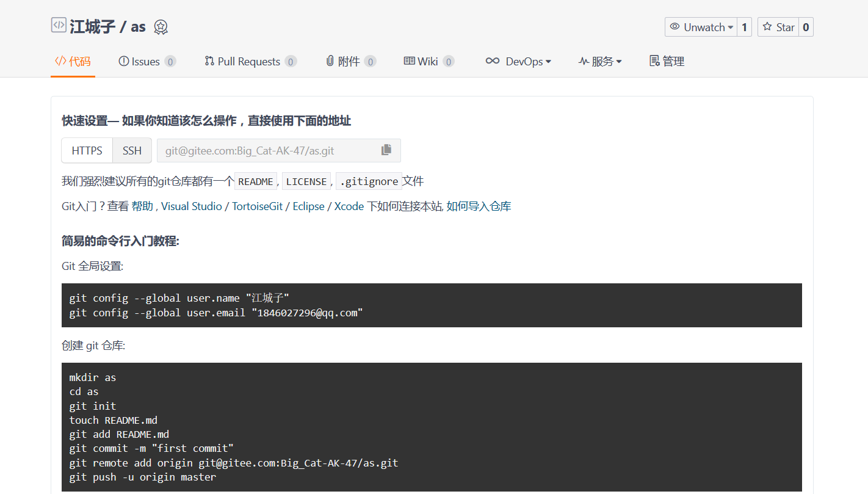Screen dimensions: 868x494
Task: Open the TortoiseGit guide link
Action: pyautogui.click(x=258, y=206)
